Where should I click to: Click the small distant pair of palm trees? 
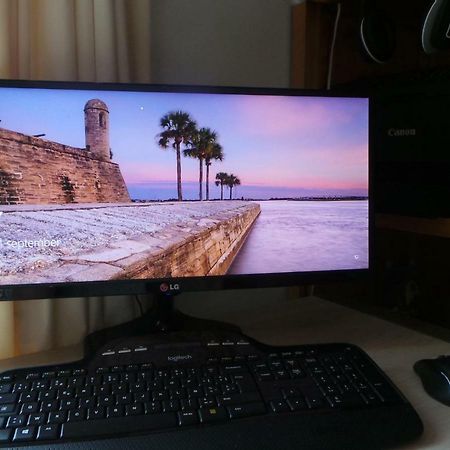coord(227,184)
